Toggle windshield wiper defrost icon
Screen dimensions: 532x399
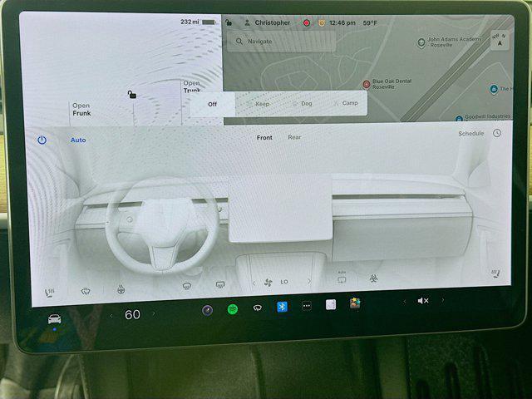(86, 291)
